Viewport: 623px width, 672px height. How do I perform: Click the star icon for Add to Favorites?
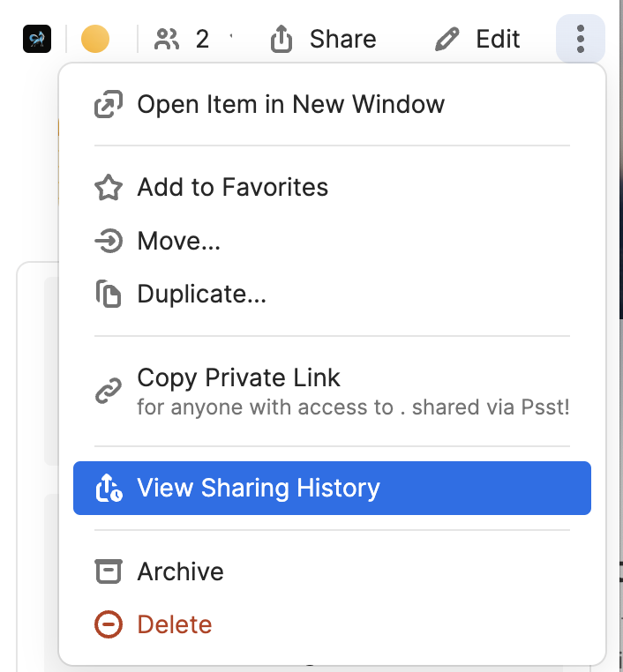[x=108, y=188]
